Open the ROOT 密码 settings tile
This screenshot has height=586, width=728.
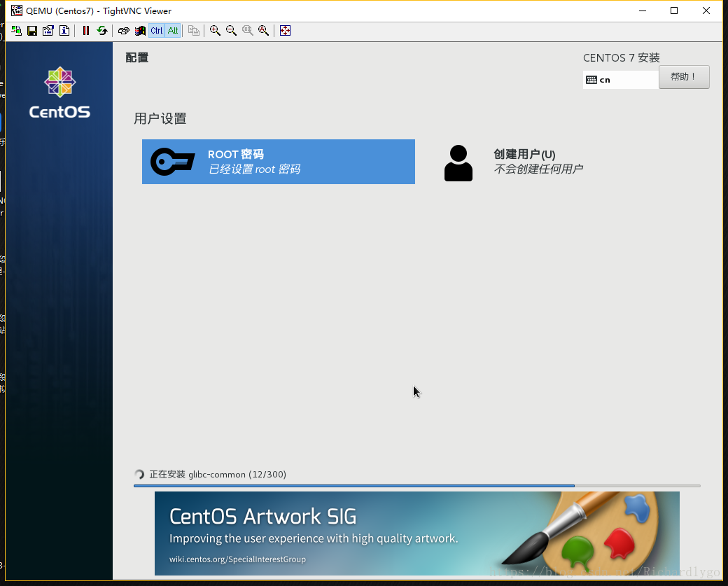[279, 162]
